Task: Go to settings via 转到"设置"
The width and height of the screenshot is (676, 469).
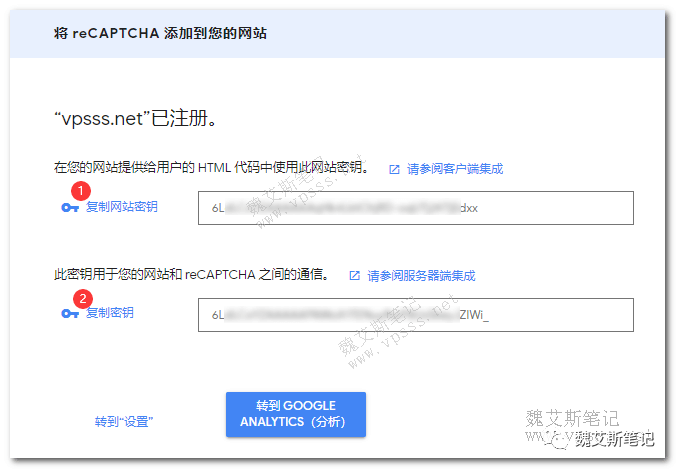Action: tap(124, 421)
